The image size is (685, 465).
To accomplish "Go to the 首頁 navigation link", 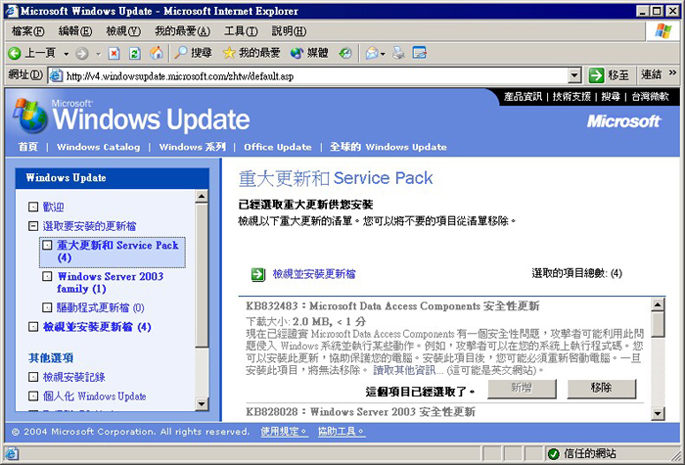I will tap(28, 147).
